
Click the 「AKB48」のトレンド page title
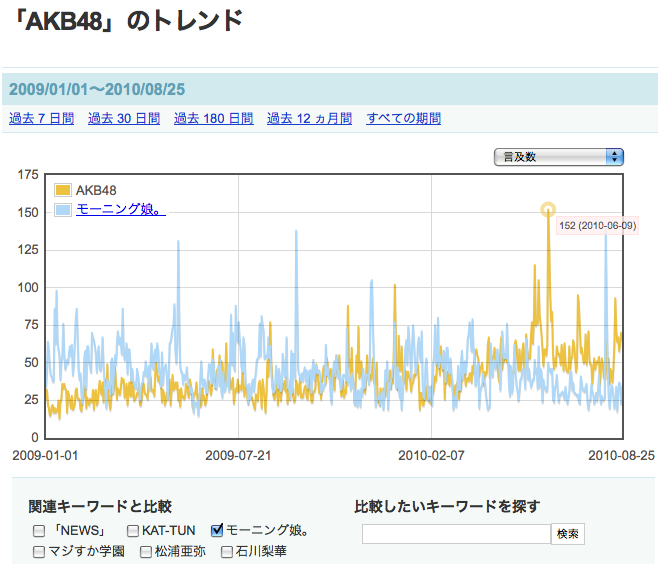[x=128, y=21]
